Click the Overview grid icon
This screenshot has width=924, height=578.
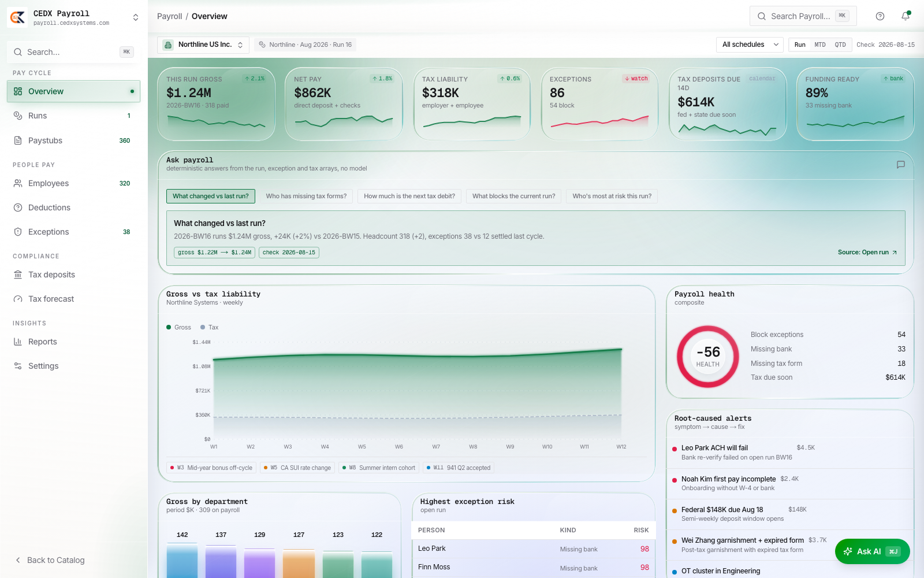pos(18,91)
